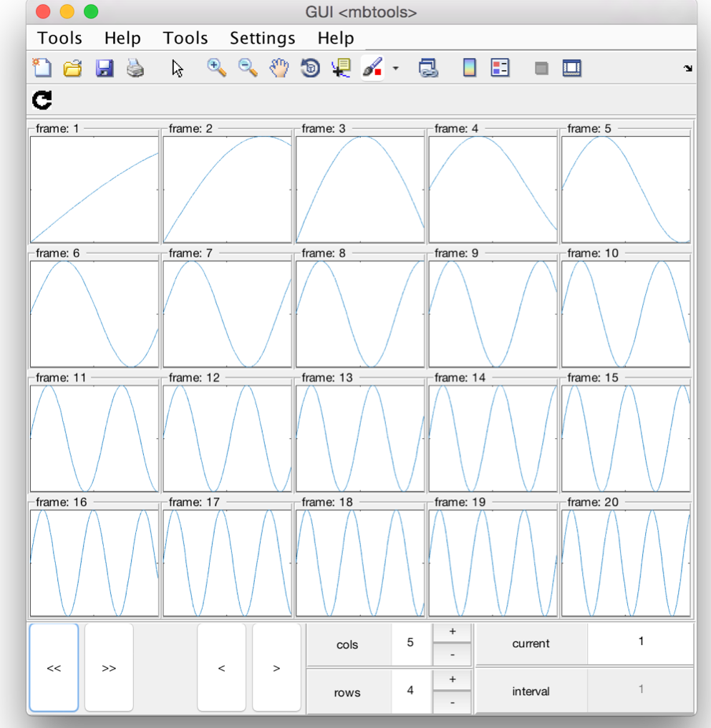
Task: Jump forward with the >> button
Action: [109, 668]
